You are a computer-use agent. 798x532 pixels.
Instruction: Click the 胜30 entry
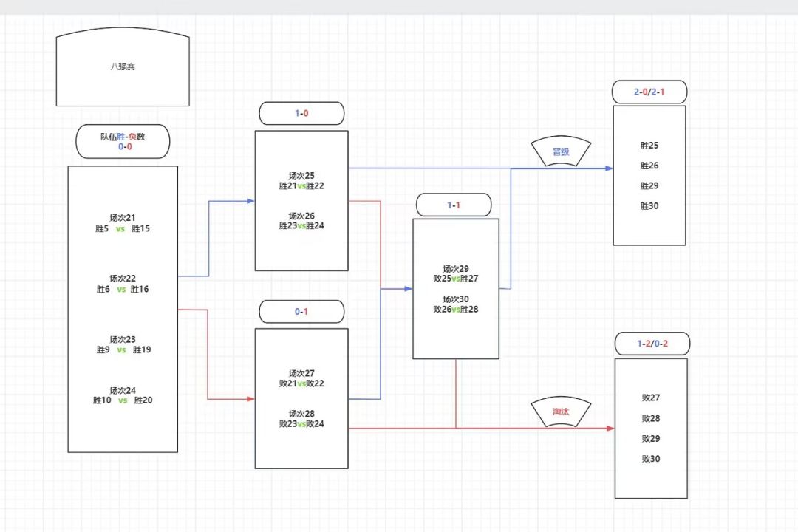(649, 206)
